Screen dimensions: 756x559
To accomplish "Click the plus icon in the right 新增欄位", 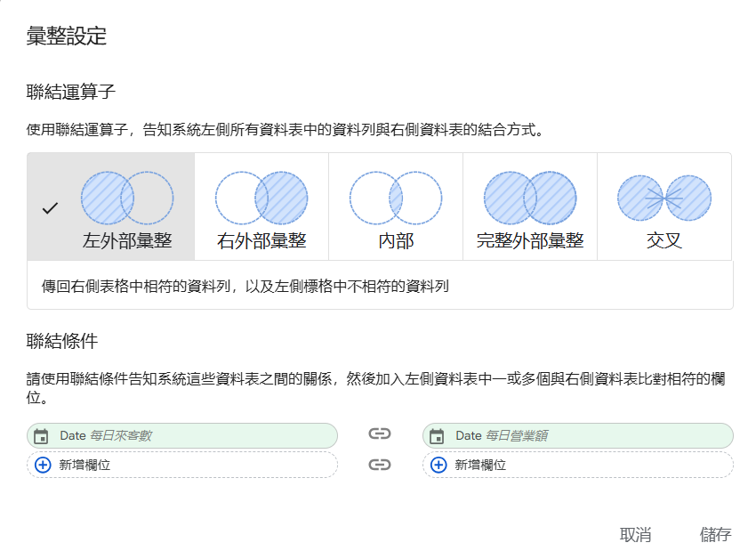I will point(438,465).
